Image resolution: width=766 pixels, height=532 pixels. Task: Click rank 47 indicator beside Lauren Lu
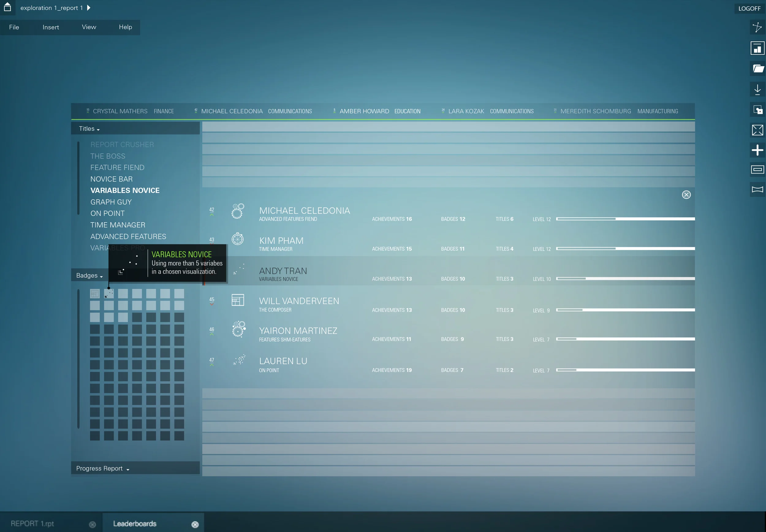point(212,362)
